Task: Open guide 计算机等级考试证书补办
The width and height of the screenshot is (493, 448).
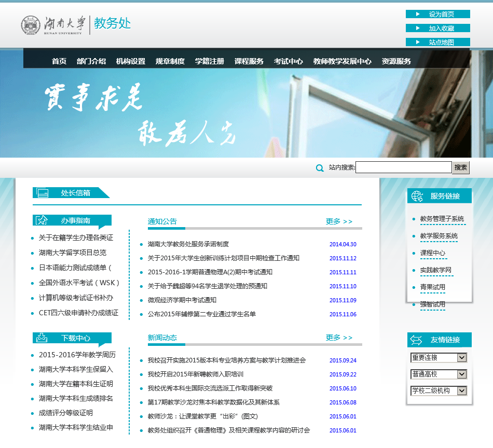Action: [x=76, y=298]
